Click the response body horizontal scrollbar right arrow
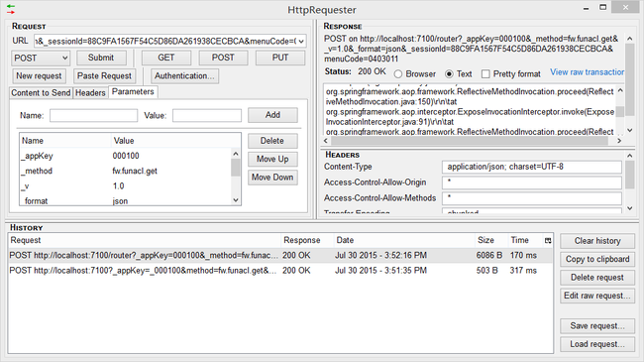The width and height of the screenshot is (644, 362). point(619,141)
